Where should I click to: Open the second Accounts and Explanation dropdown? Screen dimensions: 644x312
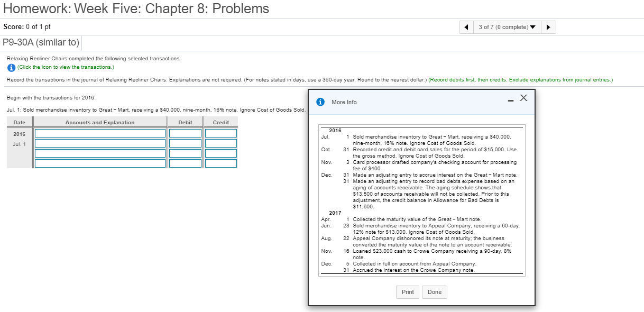click(x=99, y=142)
